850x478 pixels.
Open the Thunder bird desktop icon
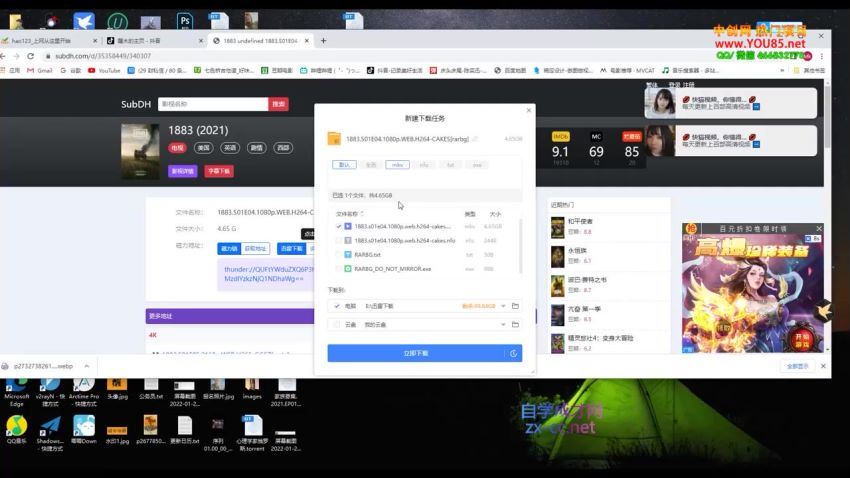tap(83, 22)
